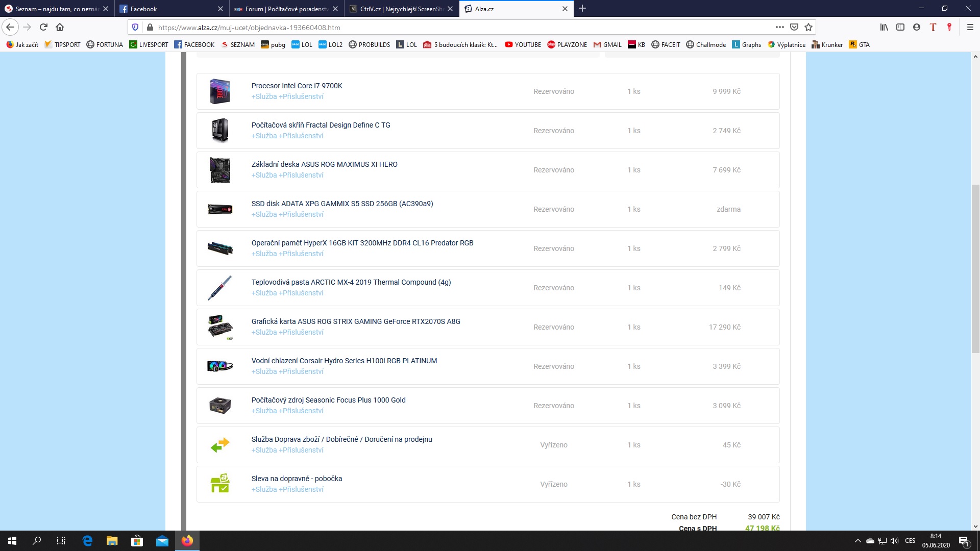Open Služba Doprava zboží delivery item
This screenshot has width=980, height=551.
(341, 439)
